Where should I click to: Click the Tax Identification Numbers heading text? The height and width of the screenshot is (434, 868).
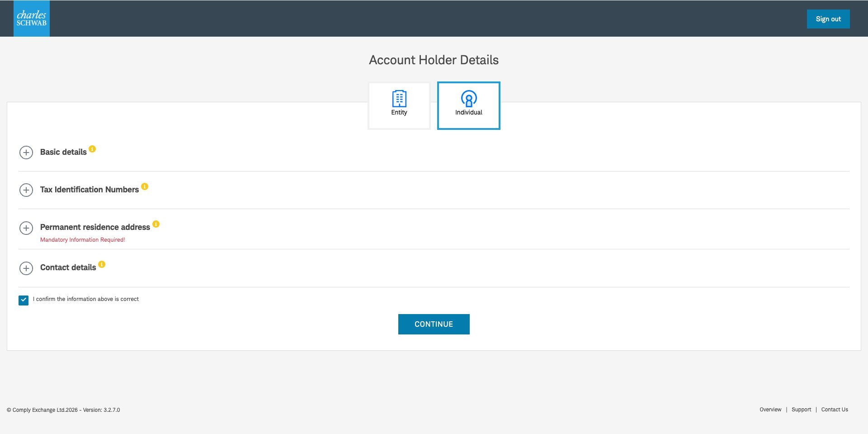click(90, 190)
